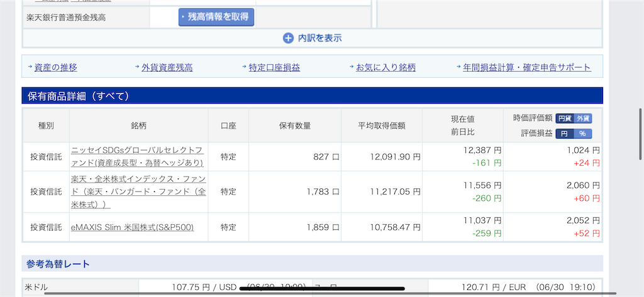Select 11,556 円 current value
Viewport: 644px width, 297px height.
482,185
